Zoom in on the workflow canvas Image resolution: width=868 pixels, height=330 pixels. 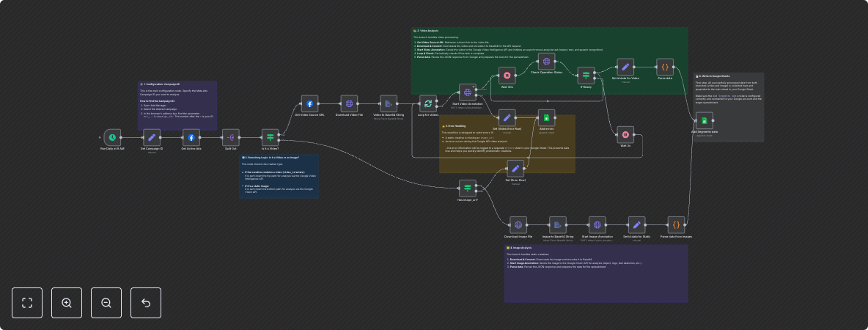pos(67,303)
